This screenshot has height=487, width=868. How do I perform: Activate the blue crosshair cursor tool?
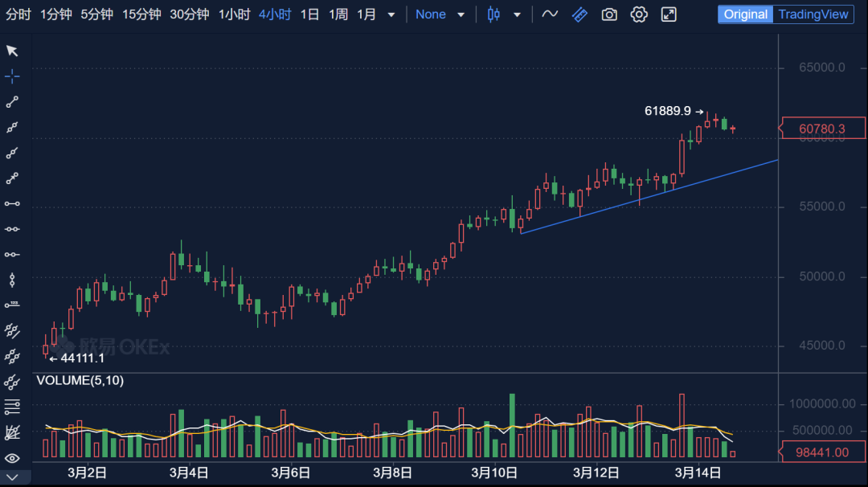point(12,76)
